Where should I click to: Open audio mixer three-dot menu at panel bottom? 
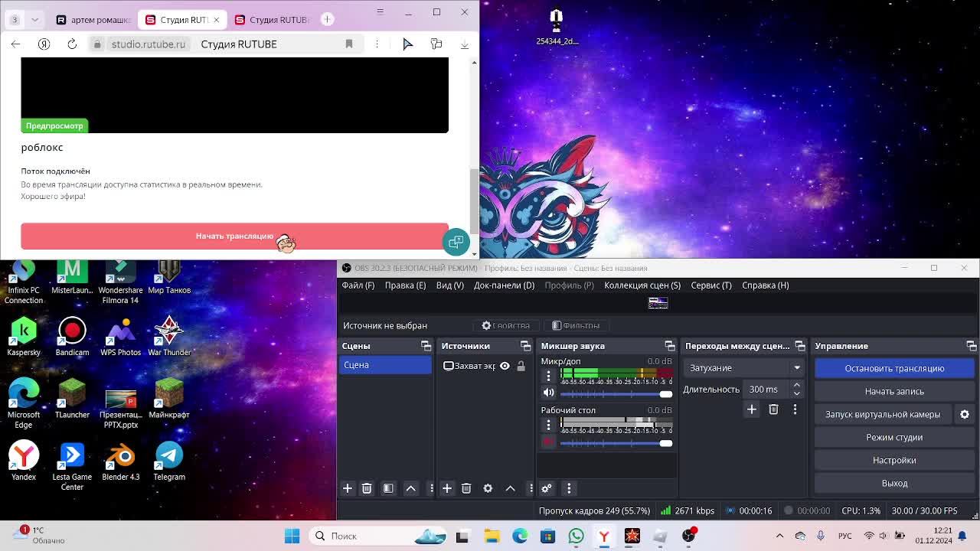(x=569, y=488)
